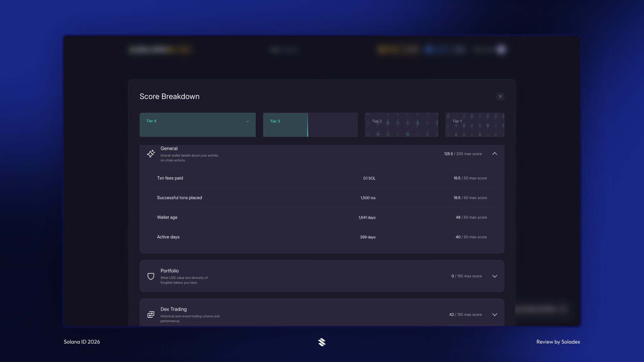The image size is (644, 362).
Task: Close the Score Breakdown dialog
Action: pos(500,97)
